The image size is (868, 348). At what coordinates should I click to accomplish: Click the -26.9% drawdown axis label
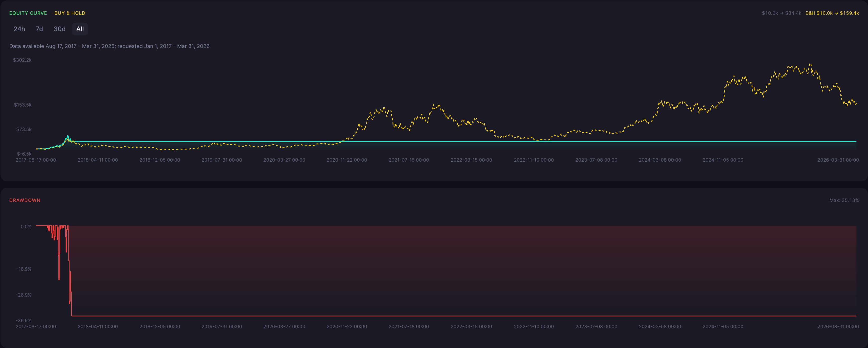pyautogui.click(x=24, y=295)
